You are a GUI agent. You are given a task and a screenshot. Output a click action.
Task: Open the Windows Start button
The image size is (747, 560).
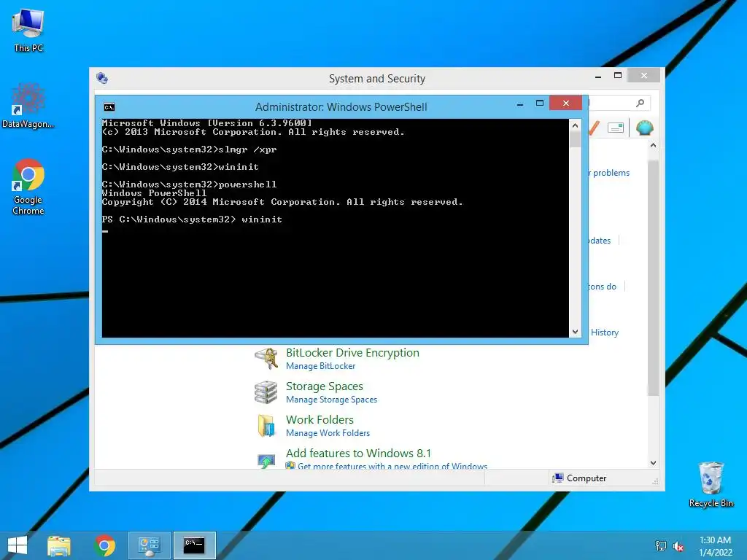(x=18, y=545)
